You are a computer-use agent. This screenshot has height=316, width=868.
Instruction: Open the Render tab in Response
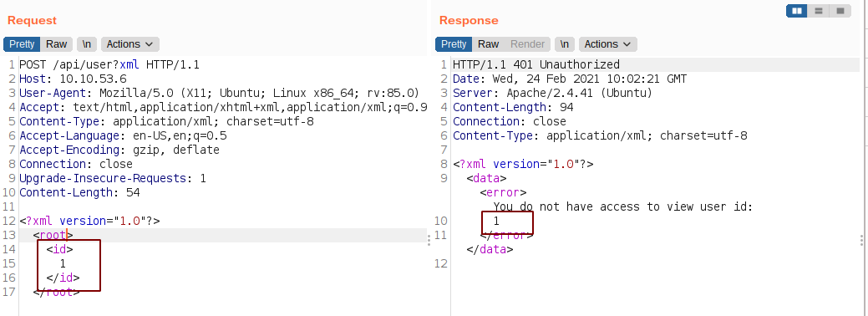coord(527,44)
